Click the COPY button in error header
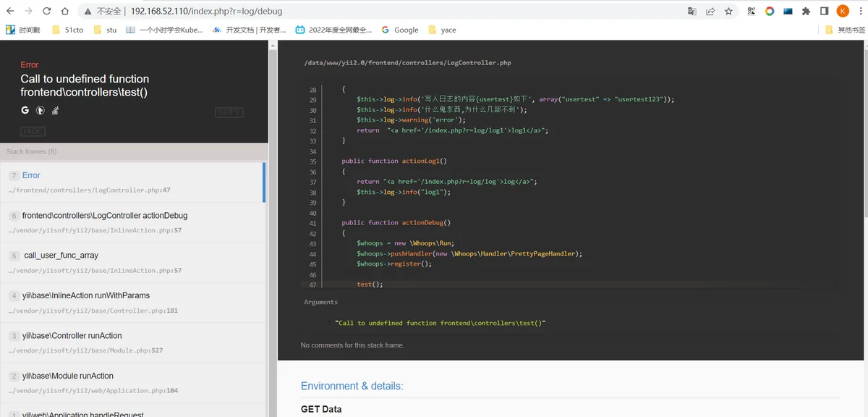 click(x=229, y=112)
